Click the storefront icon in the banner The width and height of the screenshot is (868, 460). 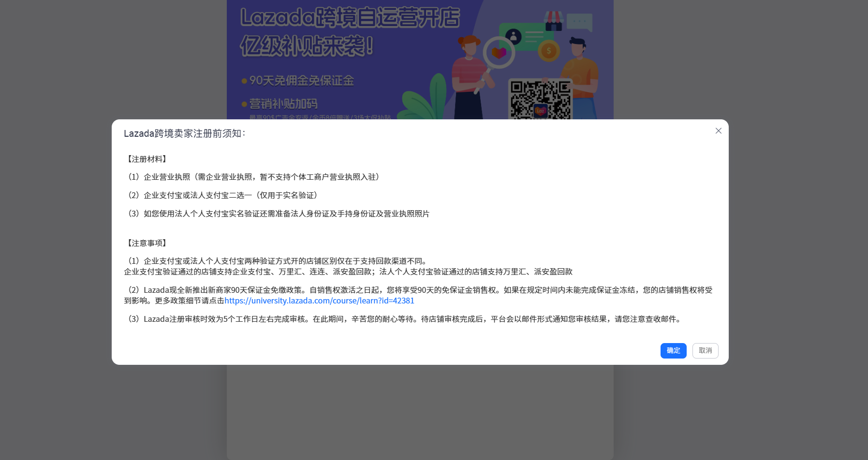coord(554,21)
